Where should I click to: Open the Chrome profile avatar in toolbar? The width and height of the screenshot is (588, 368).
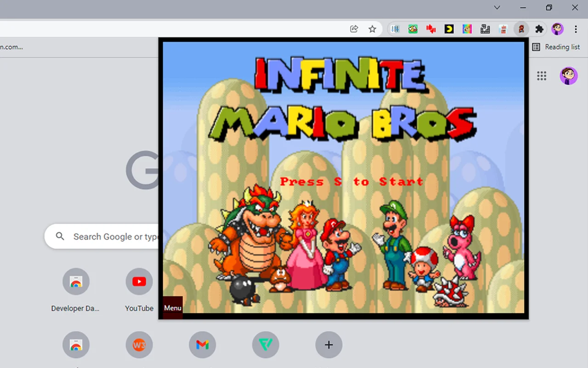pos(558,29)
